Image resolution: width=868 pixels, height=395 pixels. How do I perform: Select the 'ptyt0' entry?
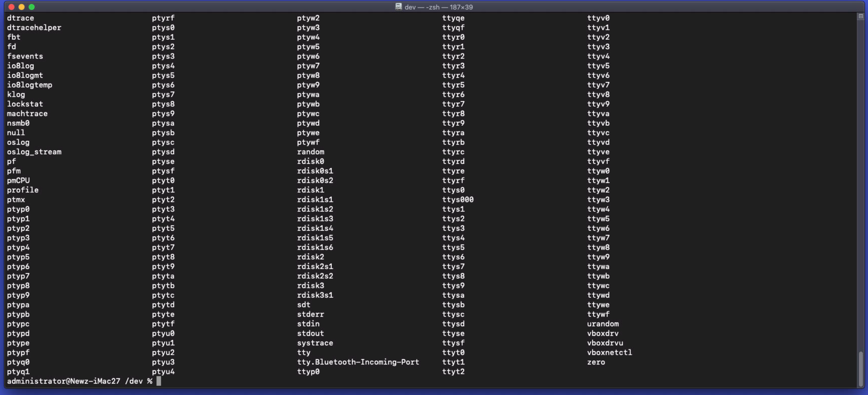[x=163, y=180]
